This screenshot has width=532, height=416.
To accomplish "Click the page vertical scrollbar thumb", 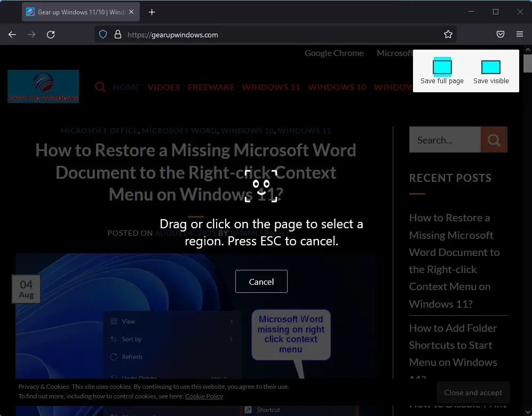I will click(528, 63).
